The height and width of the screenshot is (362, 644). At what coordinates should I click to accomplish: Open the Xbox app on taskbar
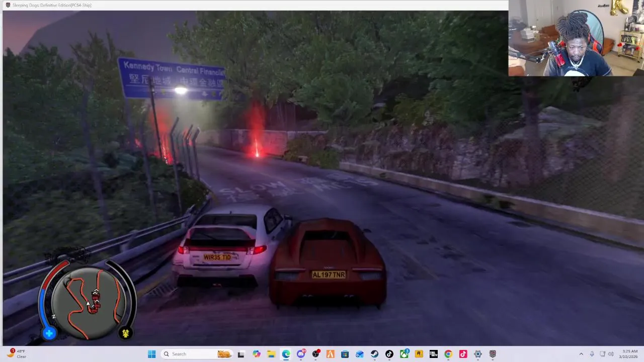coord(404,354)
